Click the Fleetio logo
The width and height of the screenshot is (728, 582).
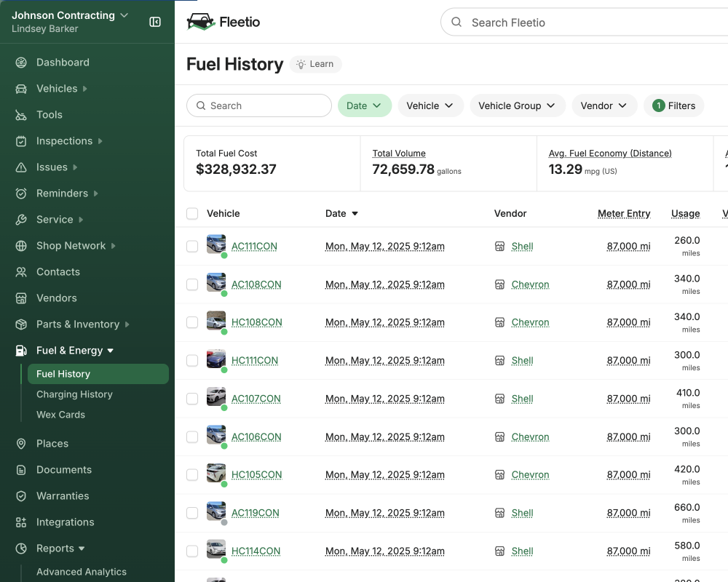223,22
